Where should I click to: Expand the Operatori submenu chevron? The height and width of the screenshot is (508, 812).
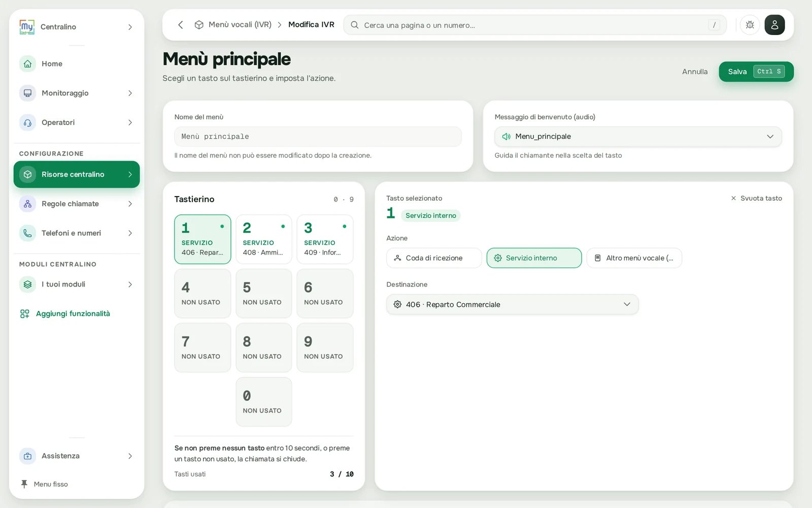[x=130, y=122]
